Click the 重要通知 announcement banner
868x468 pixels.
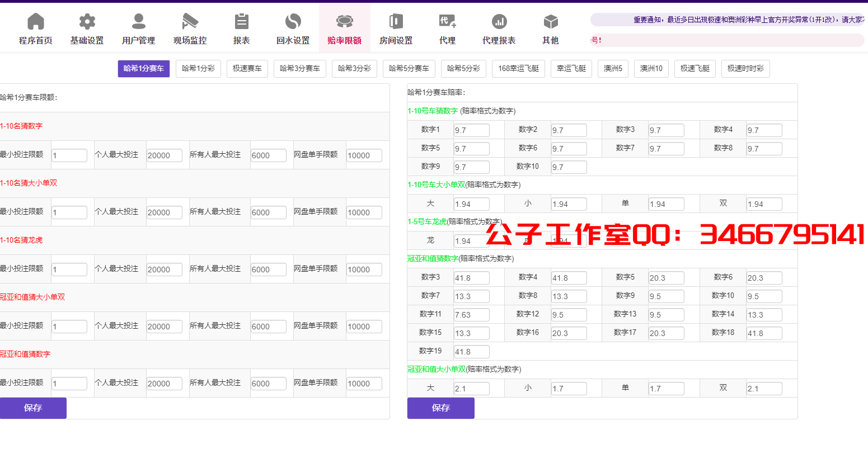tap(728, 20)
